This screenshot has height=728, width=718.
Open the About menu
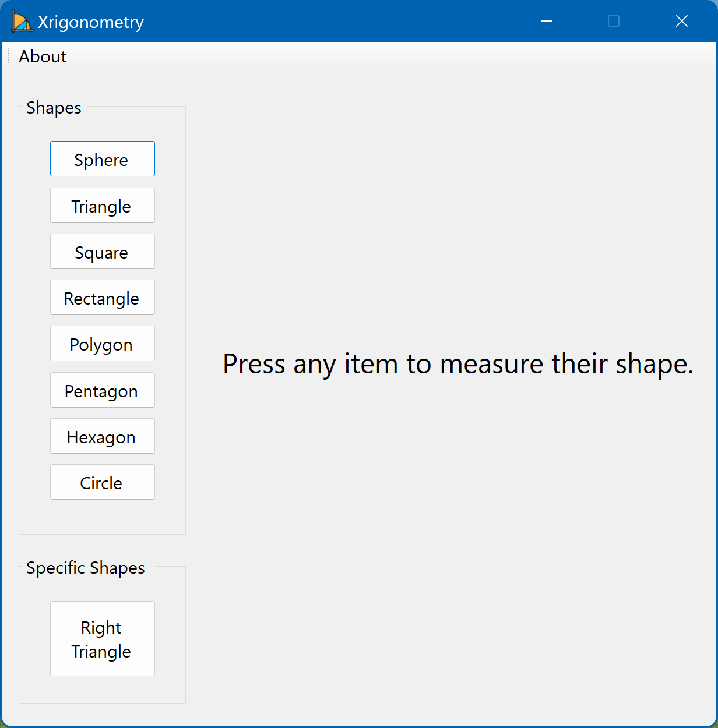pyautogui.click(x=43, y=56)
